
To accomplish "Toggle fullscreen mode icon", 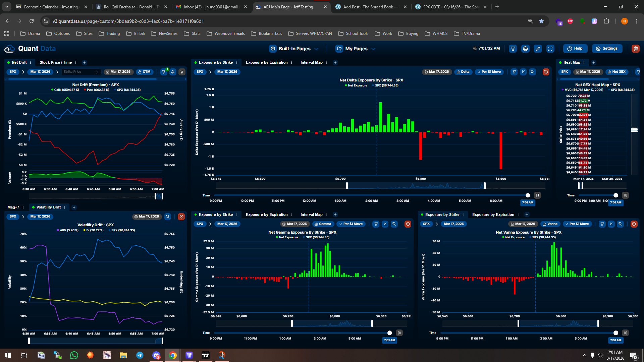I will click(550, 49).
